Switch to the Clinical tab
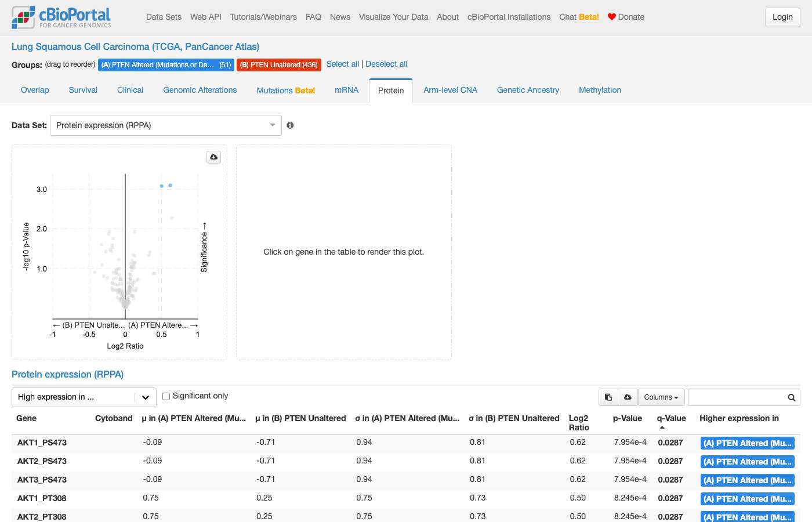812x522 pixels. pyautogui.click(x=130, y=90)
